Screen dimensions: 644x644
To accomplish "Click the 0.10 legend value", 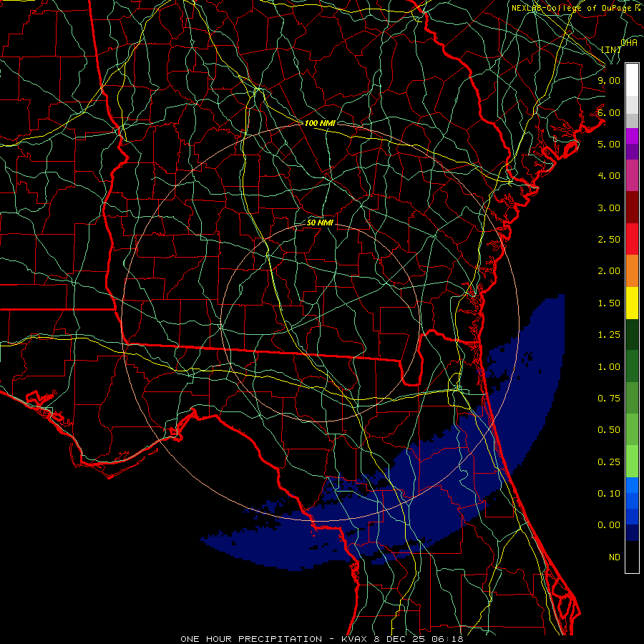I will tap(609, 494).
